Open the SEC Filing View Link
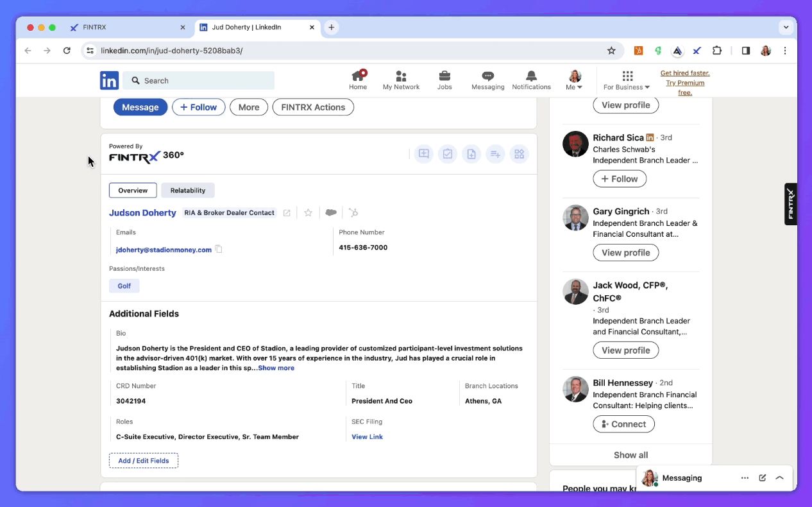 click(367, 437)
